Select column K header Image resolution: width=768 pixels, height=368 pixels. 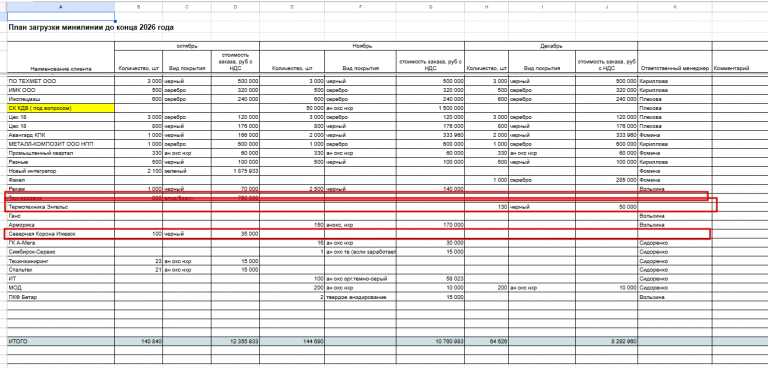tap(674, 7)
